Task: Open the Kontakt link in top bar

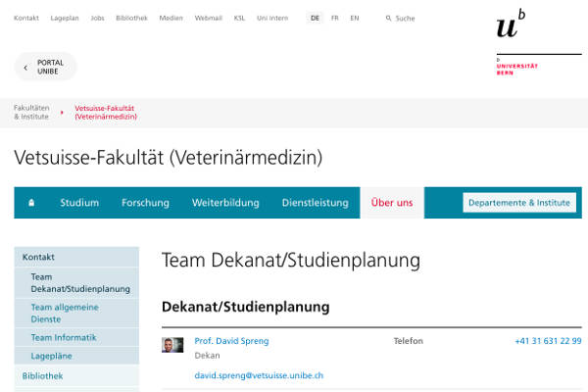Action: 26,18
